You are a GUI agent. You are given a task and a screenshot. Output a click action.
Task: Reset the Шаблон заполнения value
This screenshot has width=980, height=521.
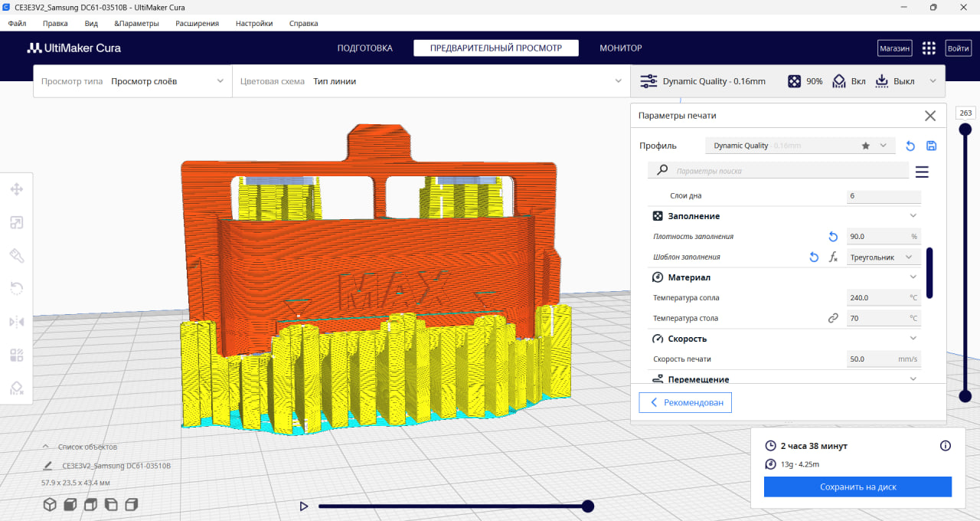tap(814, 257)
